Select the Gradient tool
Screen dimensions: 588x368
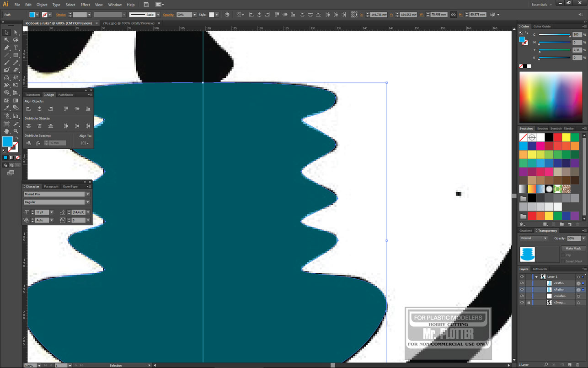click(16, 101)
